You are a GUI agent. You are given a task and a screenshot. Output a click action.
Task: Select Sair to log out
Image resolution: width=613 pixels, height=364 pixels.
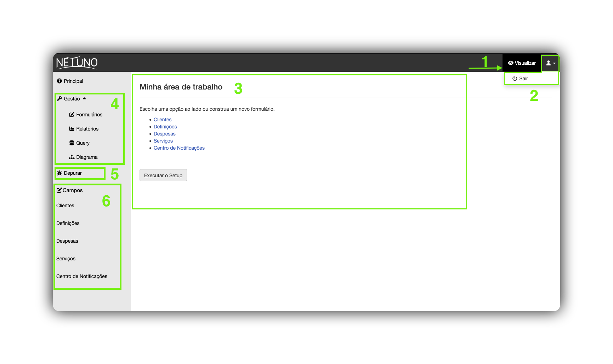[523, 79]
